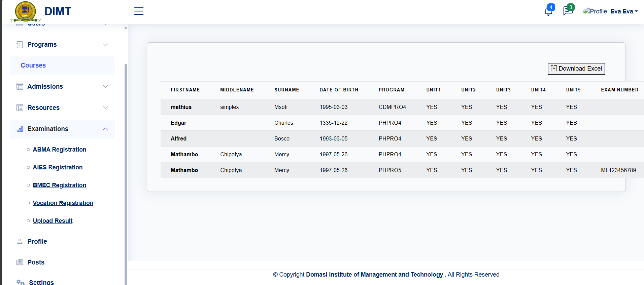
Task: Go to Profile in the sidebar
Action: point(37,241)
